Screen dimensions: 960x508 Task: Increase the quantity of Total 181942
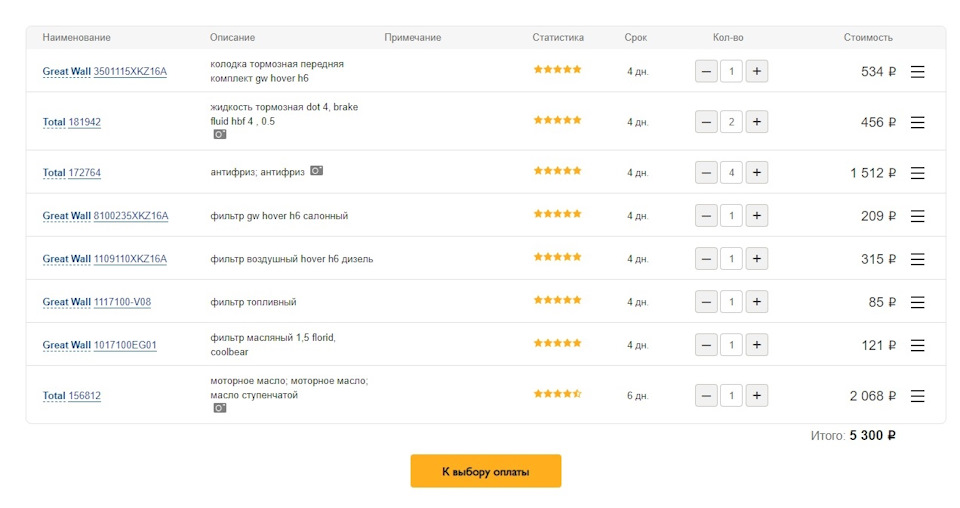point(757,122)
